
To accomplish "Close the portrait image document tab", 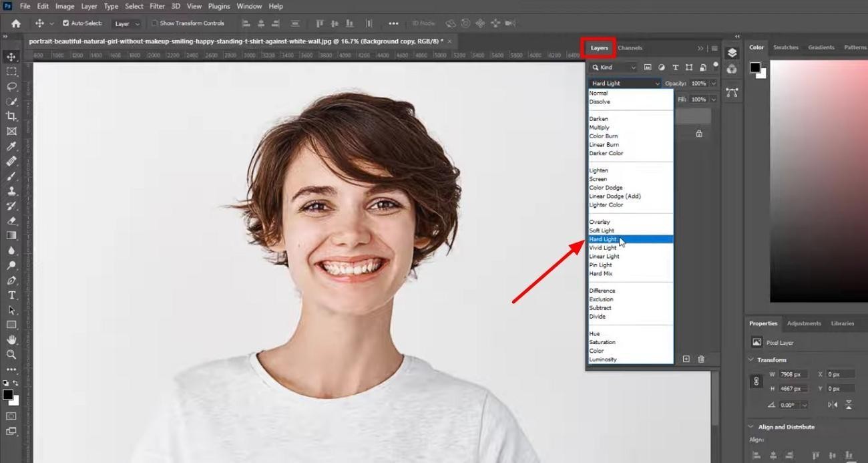I will [x=449, y=41].
